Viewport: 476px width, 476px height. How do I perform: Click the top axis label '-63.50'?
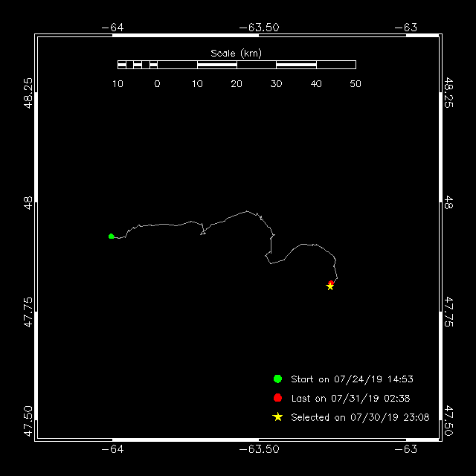point(259,28)
